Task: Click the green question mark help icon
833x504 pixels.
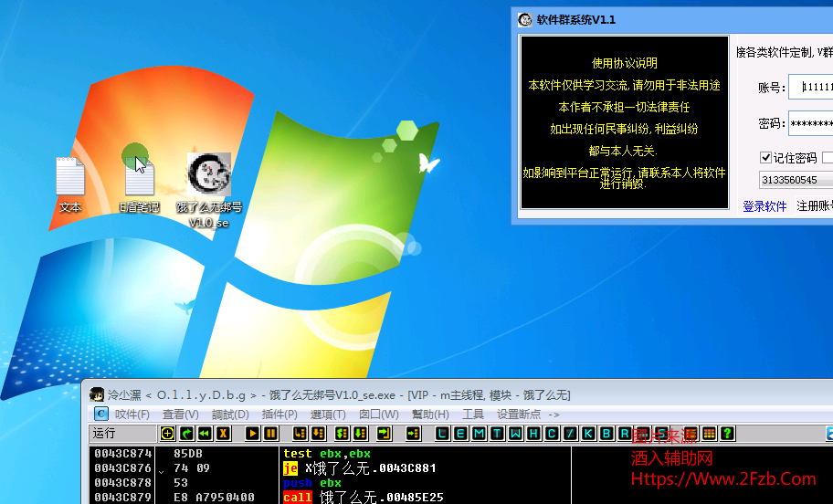Action: click(727, 434)
